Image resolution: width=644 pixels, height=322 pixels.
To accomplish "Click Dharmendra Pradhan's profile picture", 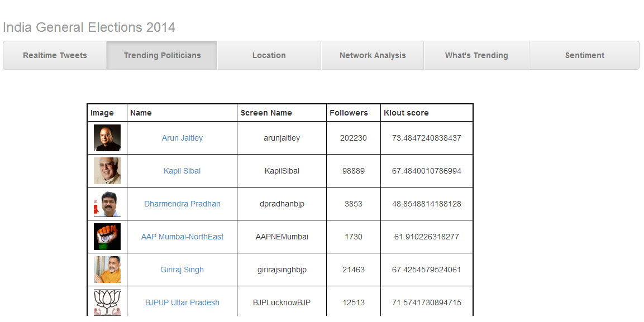I will pyautogui.click(x=107, y=204).
